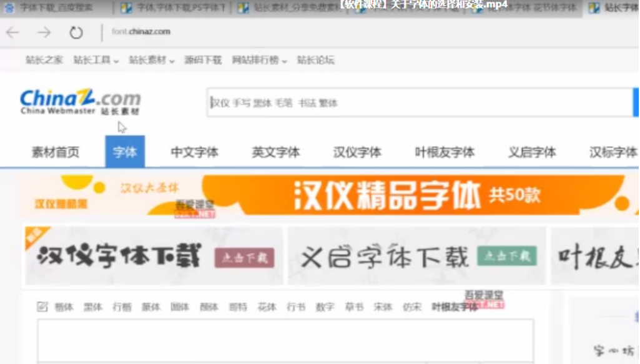Open the 站长之家 top link
640x364 pixels.
pyautogui.click(x=44, y=60)
